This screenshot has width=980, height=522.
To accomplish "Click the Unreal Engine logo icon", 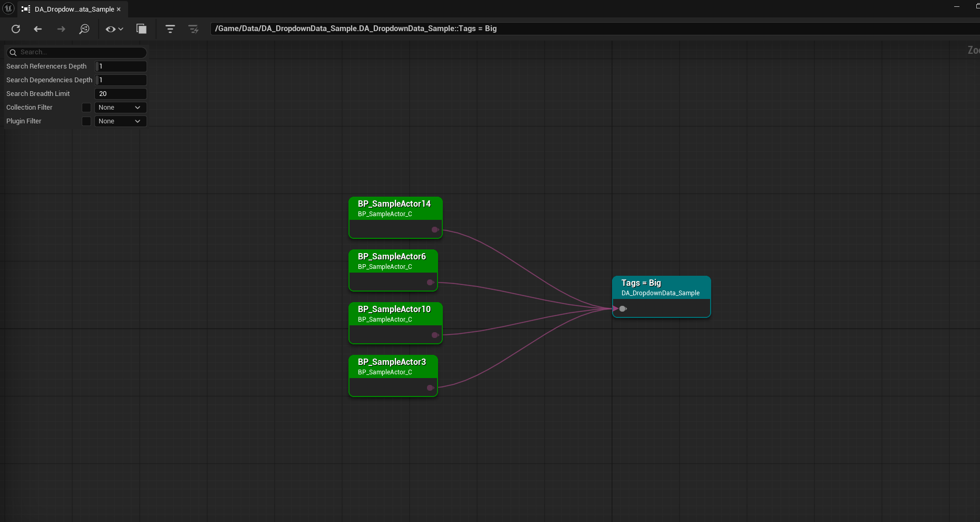I will 8,8.
